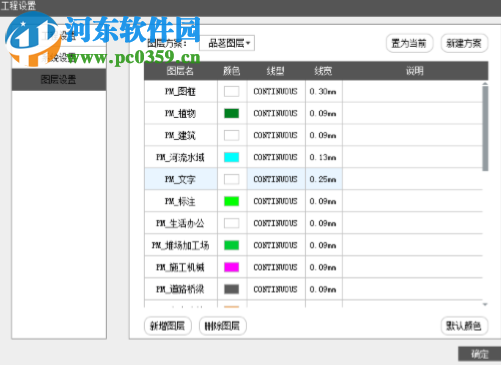Click the 图层名 column header

pyautogui.click(x=180, y=71)
